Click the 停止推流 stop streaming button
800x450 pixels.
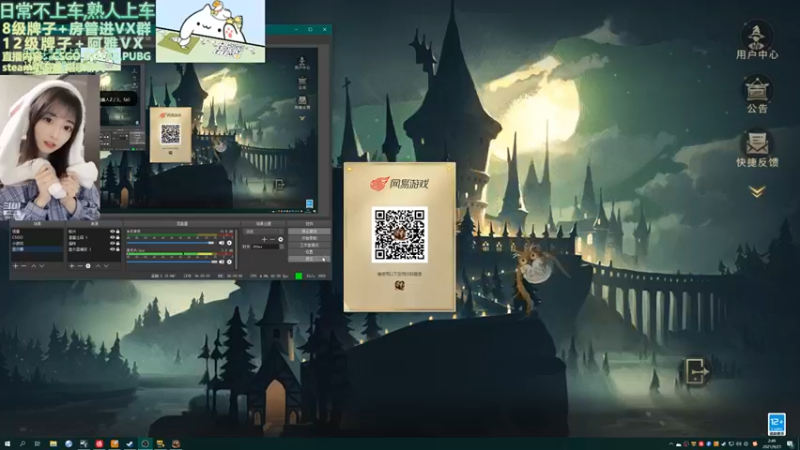[309, 231]
